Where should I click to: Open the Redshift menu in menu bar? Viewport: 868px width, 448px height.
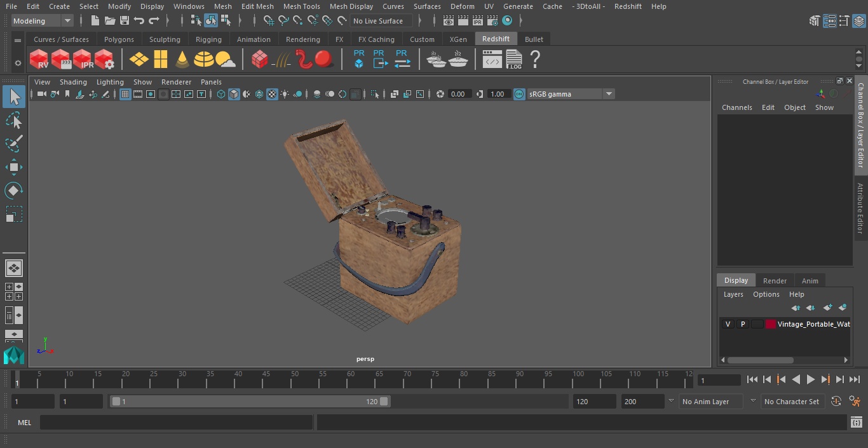628,6
